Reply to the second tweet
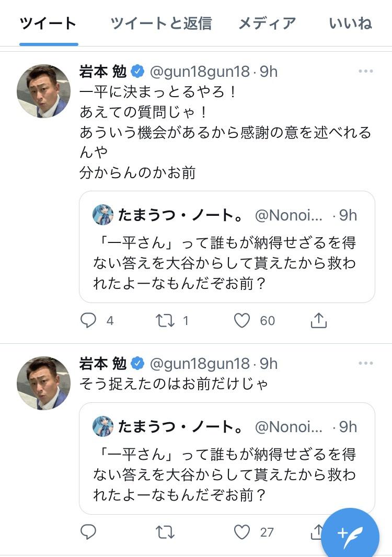Screen dimensions: 392x557 click(89, 532)
